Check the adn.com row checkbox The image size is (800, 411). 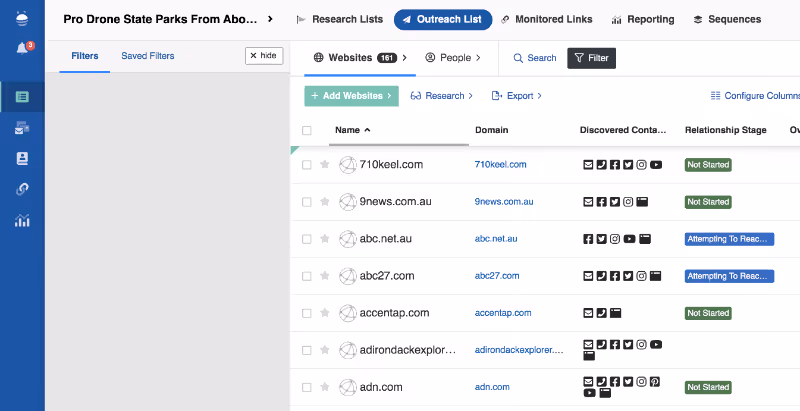pos(307,387)
